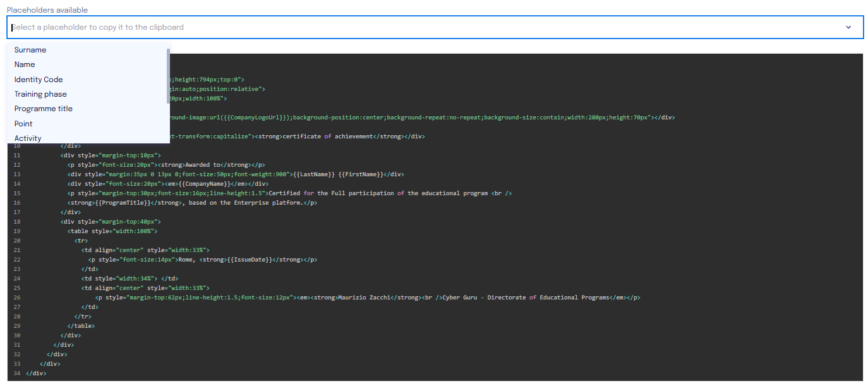
Task: Click 'Cyber Guru - Directorate of Educational Programs' text
Action: [x=526, y=298]
